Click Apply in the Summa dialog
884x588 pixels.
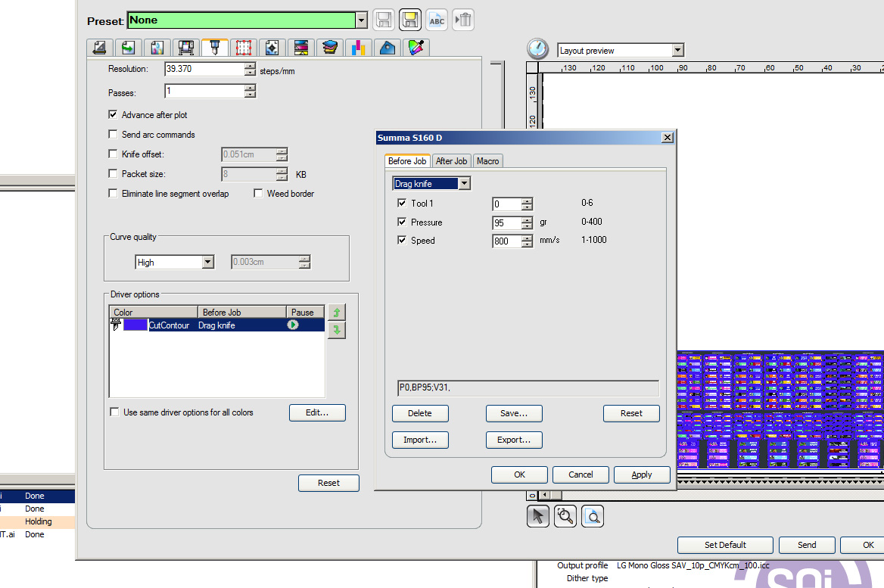point(642,474)
